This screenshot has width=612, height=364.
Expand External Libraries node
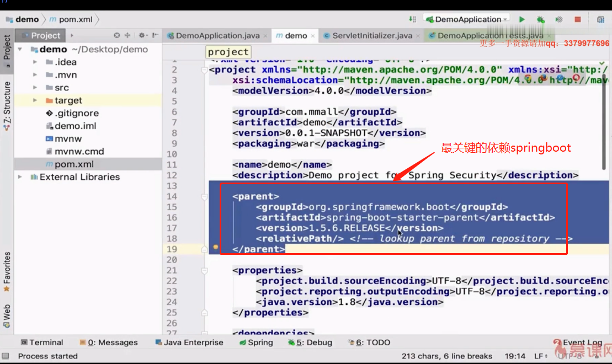pyautogui.click(x=20, y=177)
